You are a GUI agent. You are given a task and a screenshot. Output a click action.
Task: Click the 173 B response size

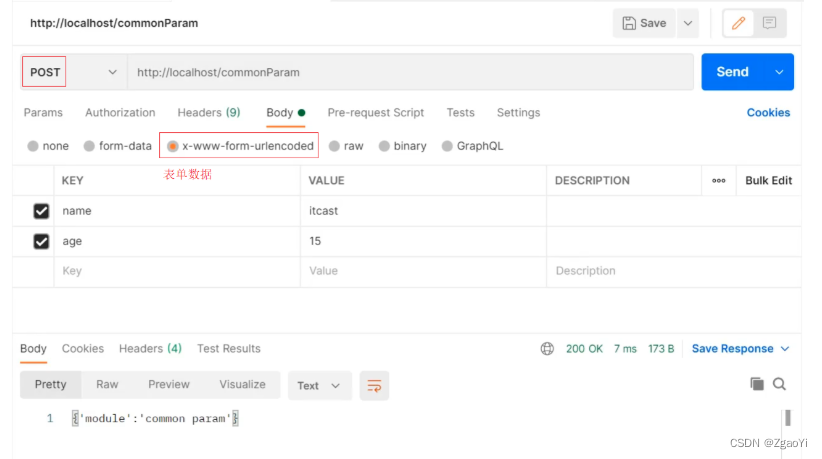coord(661,349)
